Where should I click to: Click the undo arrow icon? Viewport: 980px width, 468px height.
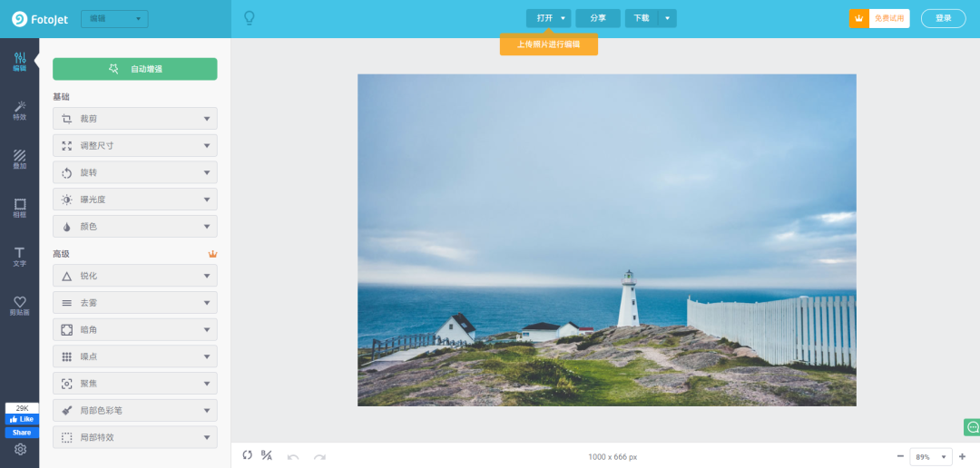(x=292, y=457)
